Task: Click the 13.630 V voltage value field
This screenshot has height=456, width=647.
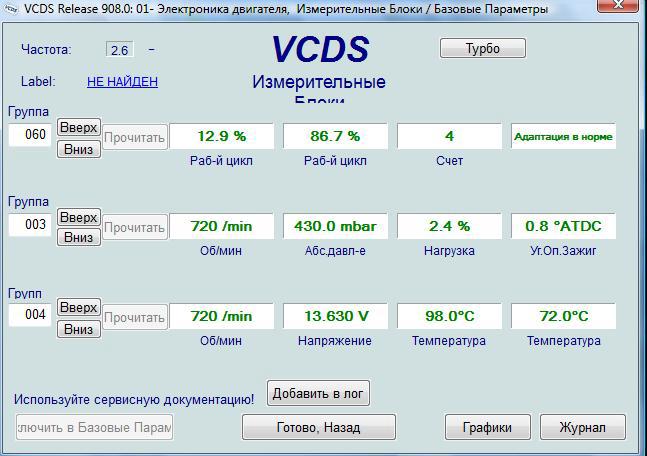Action: (x=334, y=316)
